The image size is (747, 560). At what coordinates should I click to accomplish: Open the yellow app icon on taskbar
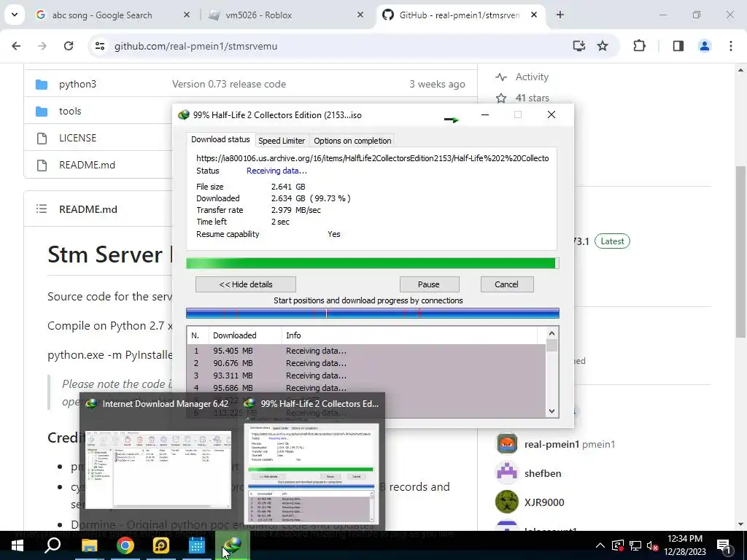(x=160, y=545)
